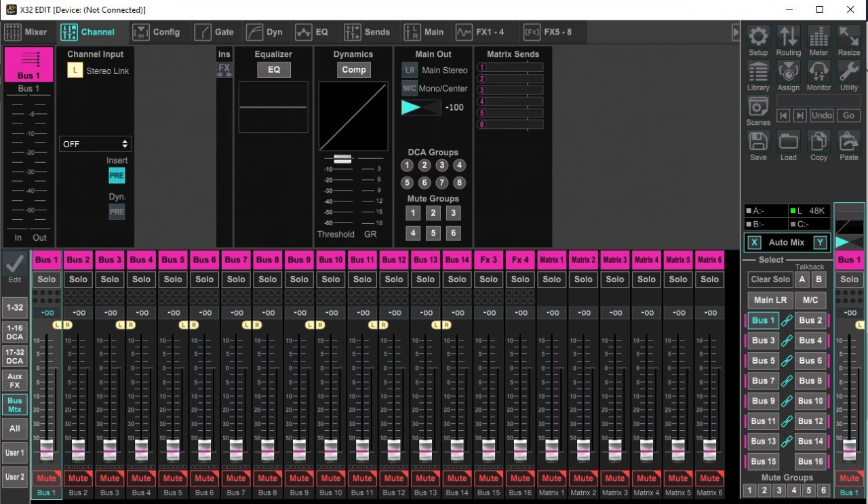Click the chain link icon beside Bus 3

pos(787,341)
